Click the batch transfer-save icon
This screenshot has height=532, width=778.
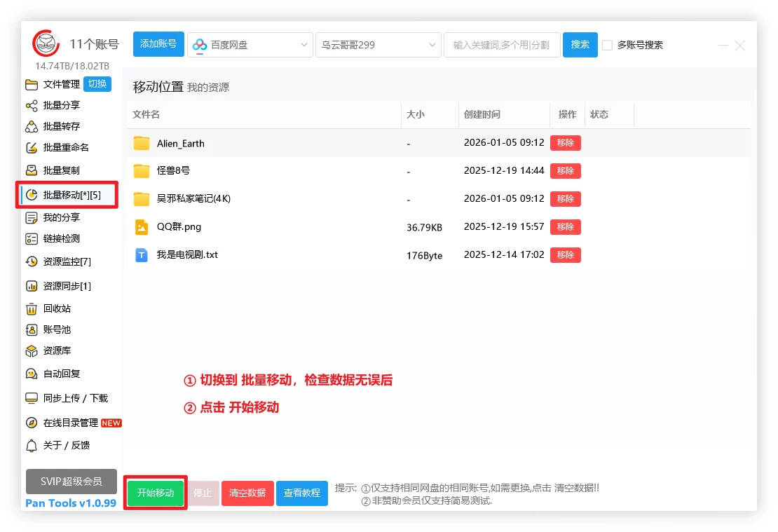click(32, 127)
